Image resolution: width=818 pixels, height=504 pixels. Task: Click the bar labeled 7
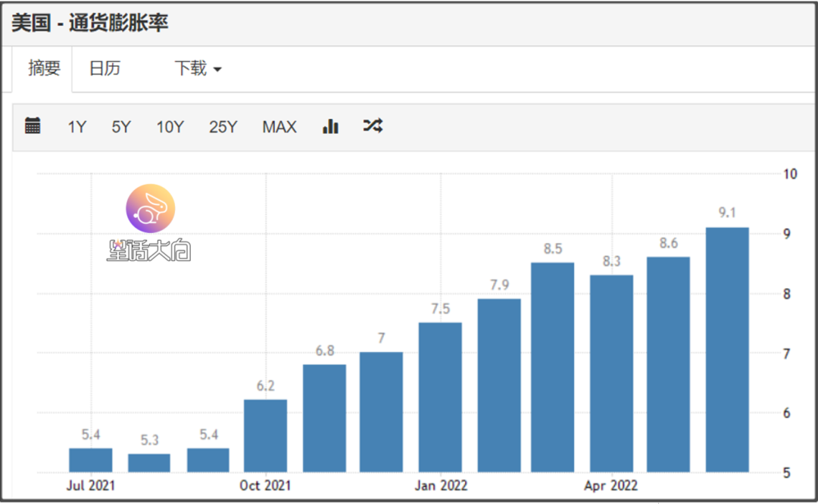point(381,412)
